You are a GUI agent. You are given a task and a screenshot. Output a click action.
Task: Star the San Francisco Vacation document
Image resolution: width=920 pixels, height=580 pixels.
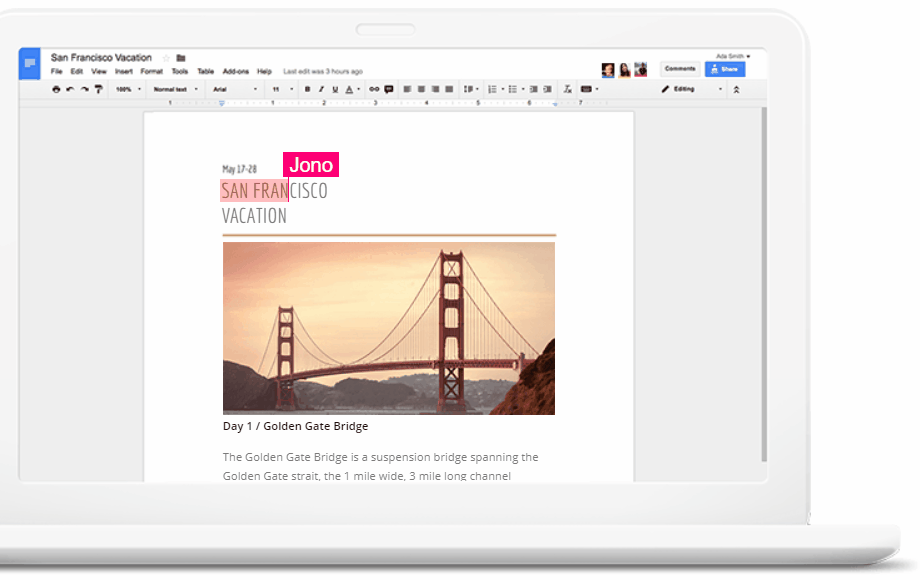click(x=166, y=58)
